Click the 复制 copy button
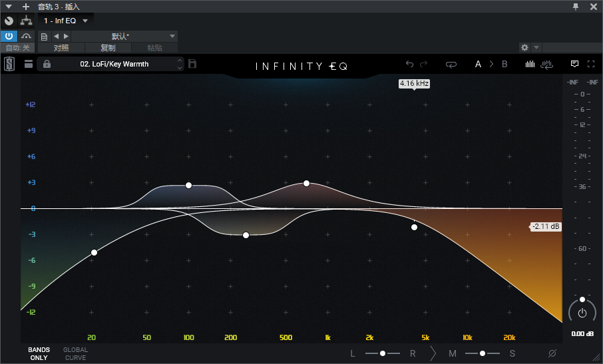This screenshot has height=364, width=603. (x=108, y=48)
